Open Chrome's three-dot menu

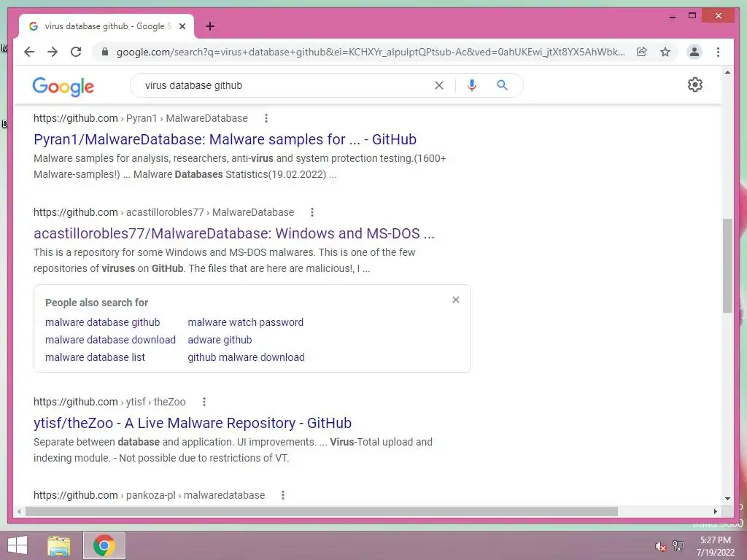[718, 52]
